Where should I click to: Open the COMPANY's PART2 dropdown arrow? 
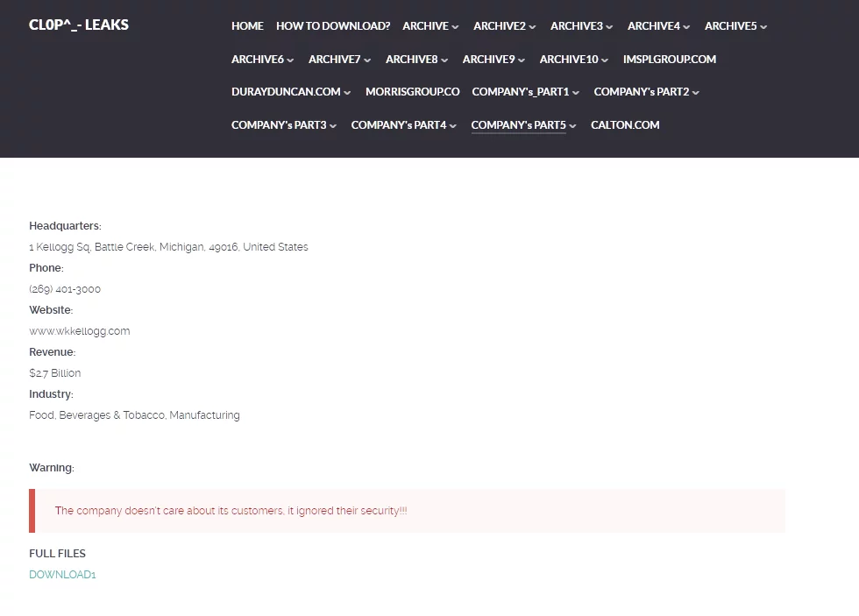pyautogui.click(x=696, y=93)
